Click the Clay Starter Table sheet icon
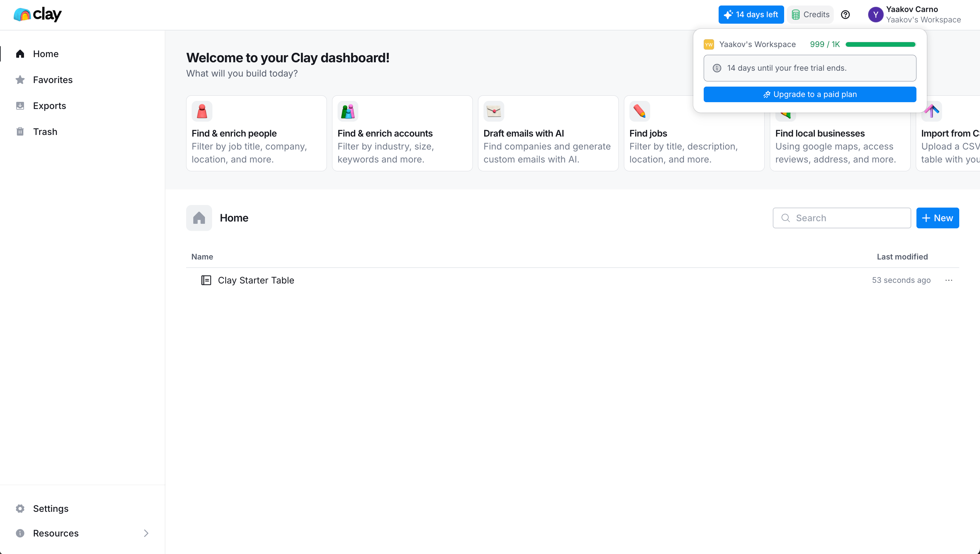 point(206,280)
